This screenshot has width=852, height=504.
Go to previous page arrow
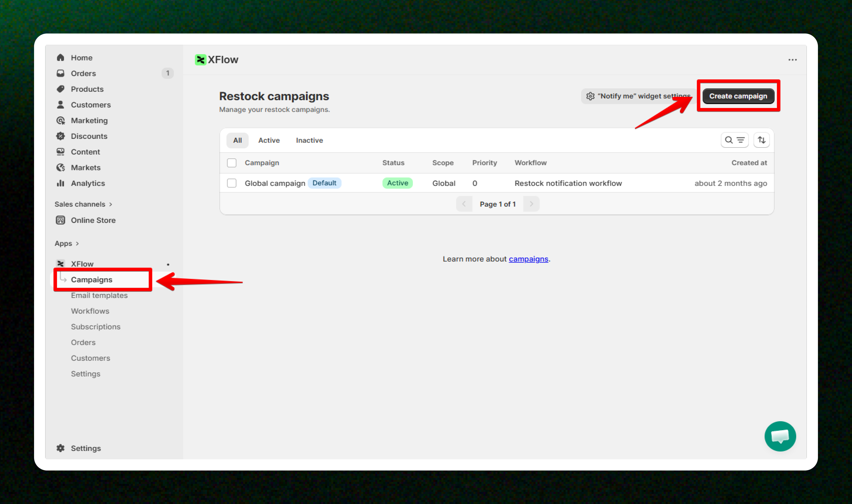pyautogui.click(x=464, y=204)
